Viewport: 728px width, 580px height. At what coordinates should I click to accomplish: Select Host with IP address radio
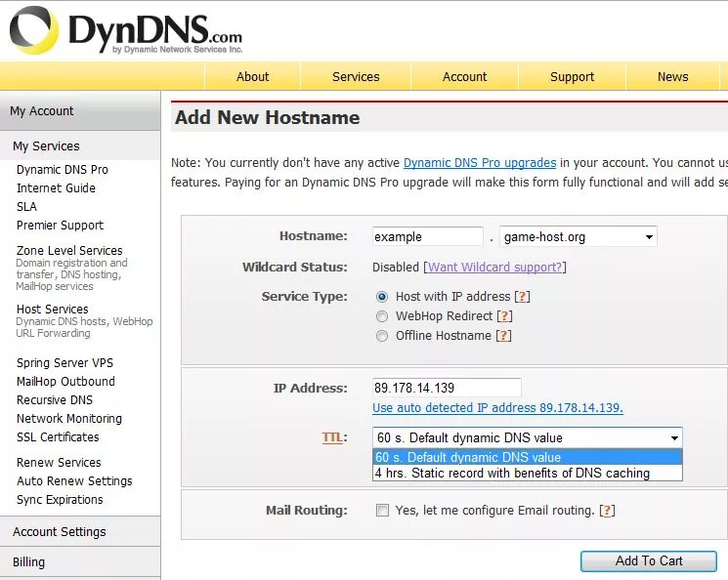[x=382, y=297]
